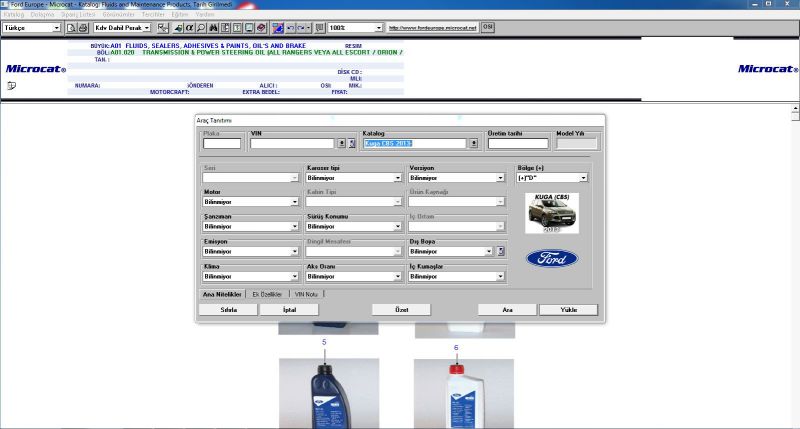Click the Yükle load button

click(568, 310)
